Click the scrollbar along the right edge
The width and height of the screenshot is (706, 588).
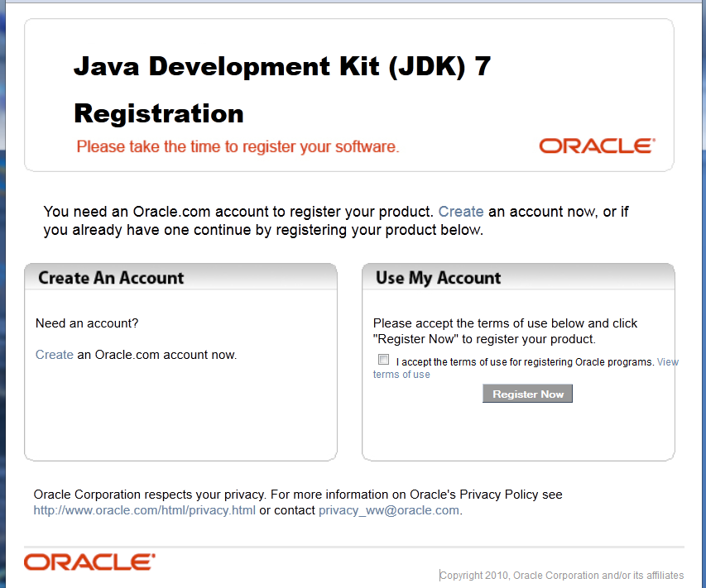click(702, 248)
